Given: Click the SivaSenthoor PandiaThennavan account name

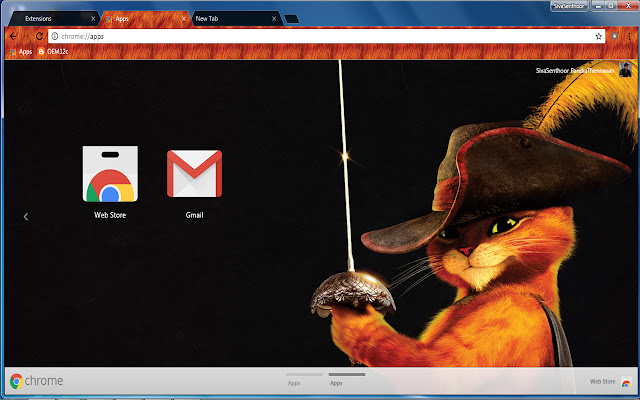Looking at the screenshot, I should (575, 71).
